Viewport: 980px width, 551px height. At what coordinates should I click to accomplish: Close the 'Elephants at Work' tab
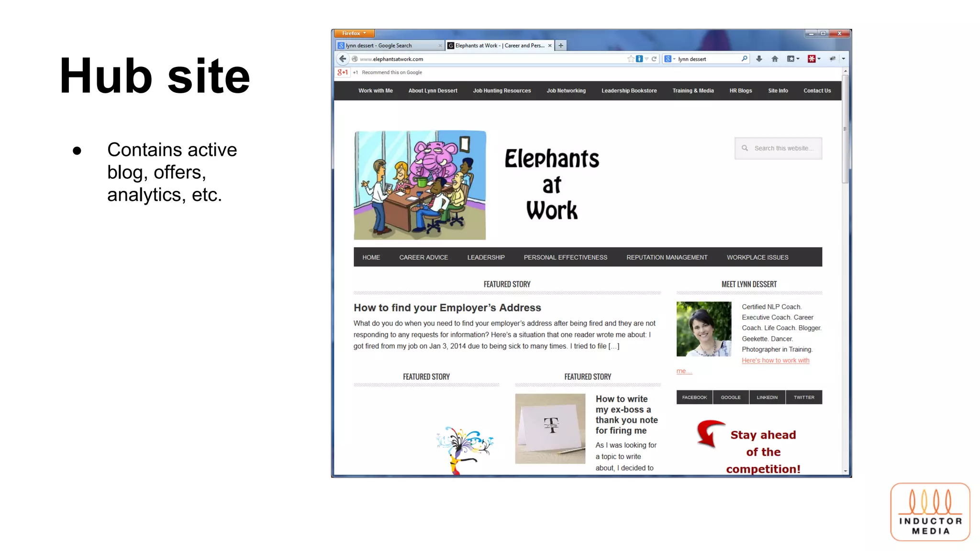click(550, 45)
